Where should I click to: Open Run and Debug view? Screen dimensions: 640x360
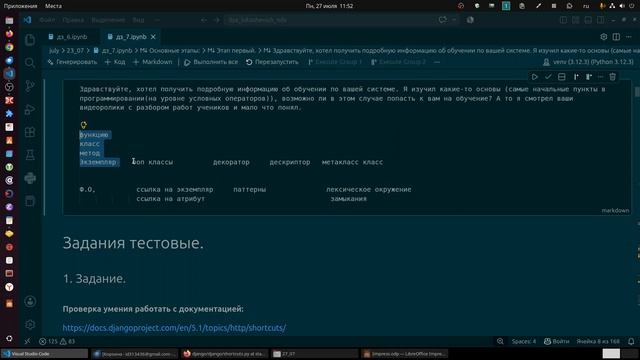tap(30, 109)
